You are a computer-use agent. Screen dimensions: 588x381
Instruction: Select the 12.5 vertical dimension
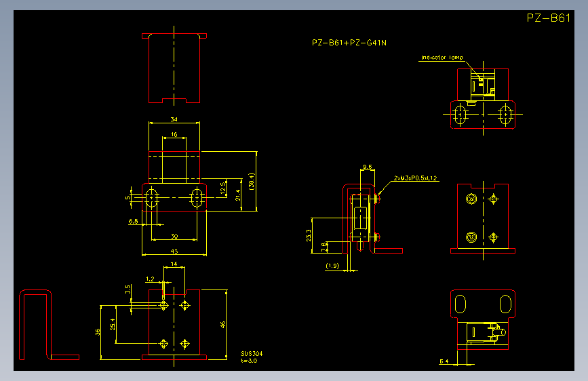click(223, 189)
